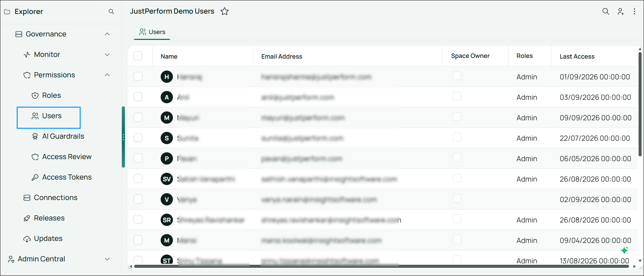Screen dimensions: 644x276
Task: Click the V avatar circle
Action: click(x=167, y=199)
